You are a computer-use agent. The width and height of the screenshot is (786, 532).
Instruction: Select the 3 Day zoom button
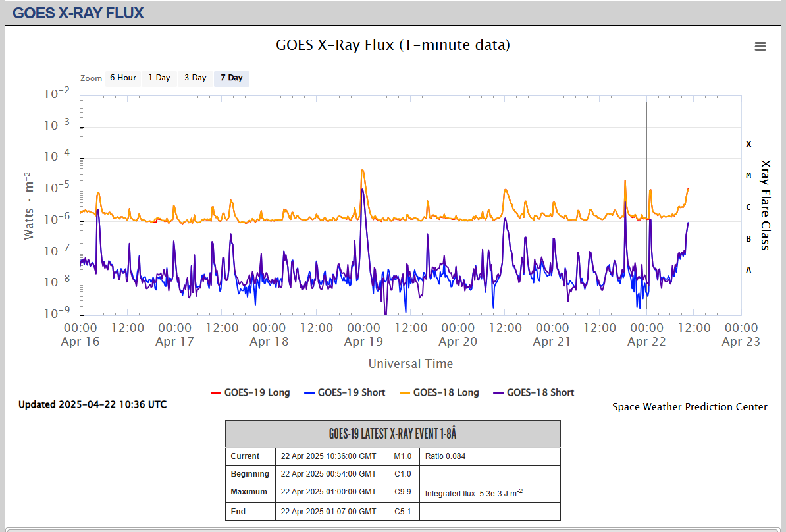click(x=195, y=78)
